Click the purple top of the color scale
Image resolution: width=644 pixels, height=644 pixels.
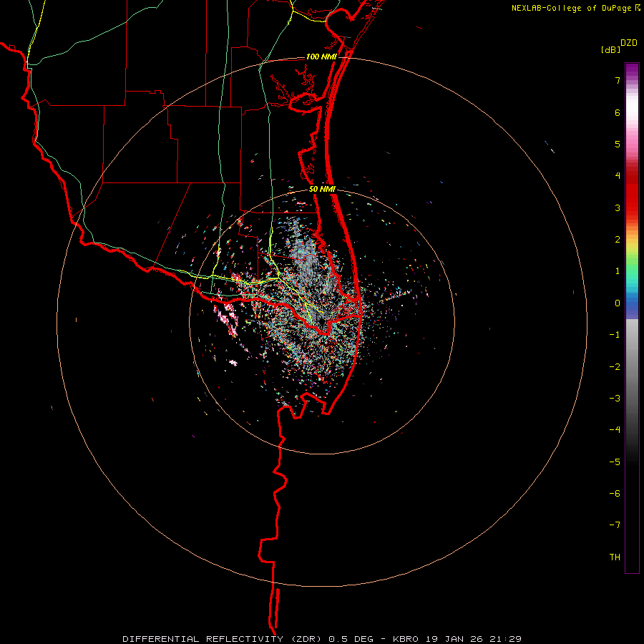[632, 70]
